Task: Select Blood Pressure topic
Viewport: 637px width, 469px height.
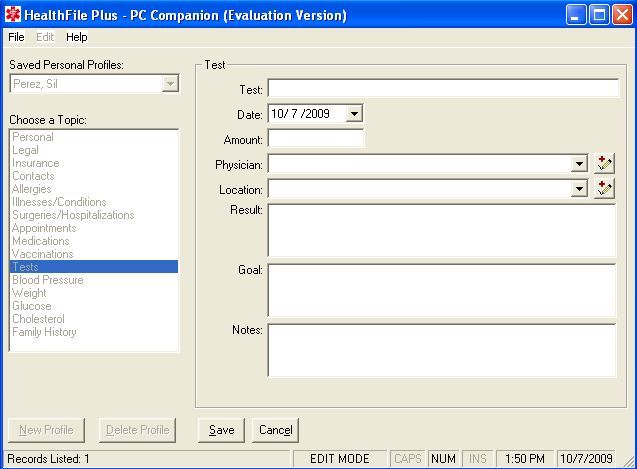Action: point(93,280)
